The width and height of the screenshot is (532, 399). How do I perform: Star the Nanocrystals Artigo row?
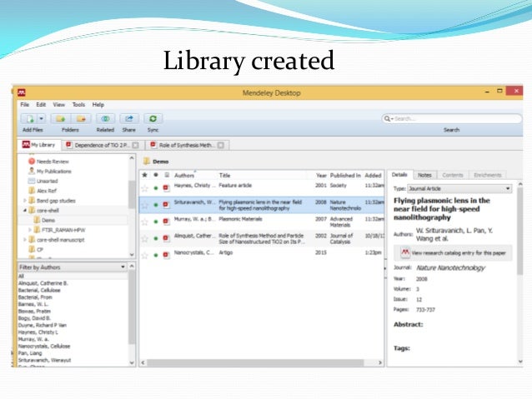coord(144,255)
